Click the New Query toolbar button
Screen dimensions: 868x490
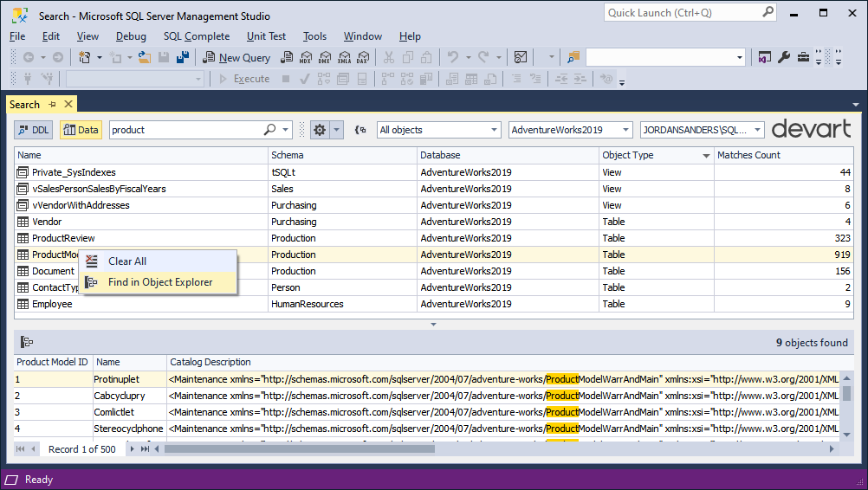236,57
